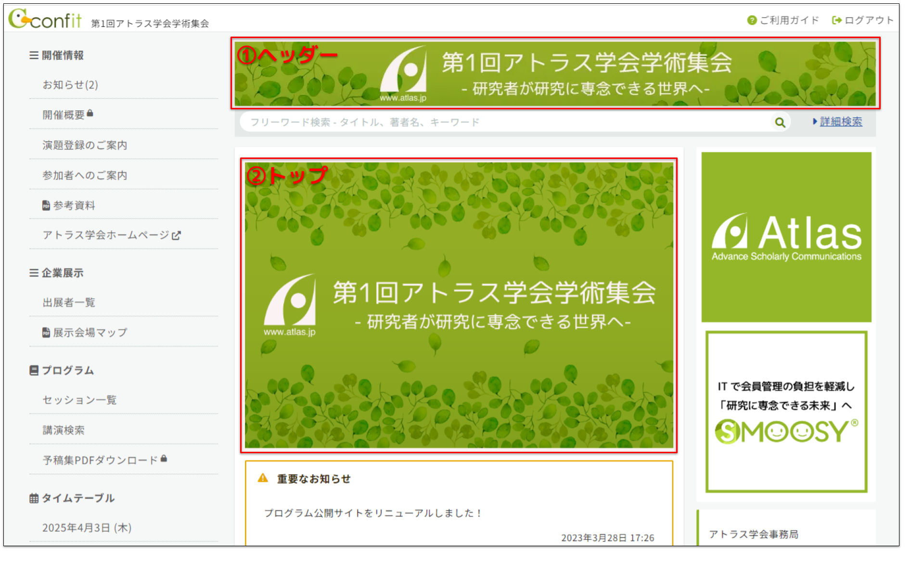The image size is (924, 578).
Task: Open the 出展者一覧 page
Action: click(69, 302)
